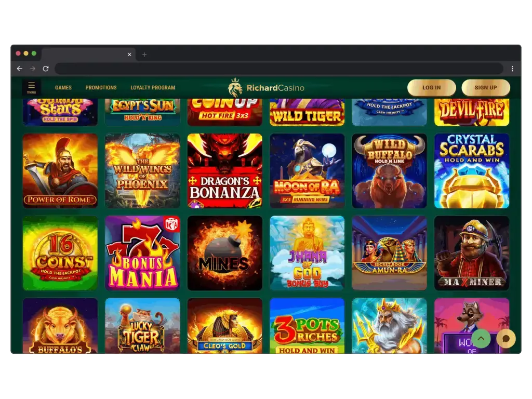The height and width of the screenshot is (399, 532).
Task: Click the browser back arrow
Action: click(x=19, y=68)
